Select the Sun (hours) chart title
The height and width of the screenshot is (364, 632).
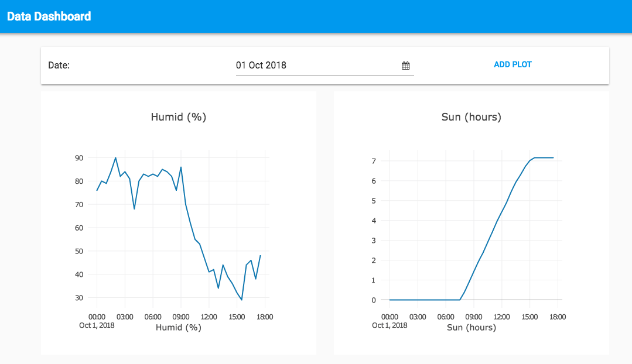tap(472, 117)
